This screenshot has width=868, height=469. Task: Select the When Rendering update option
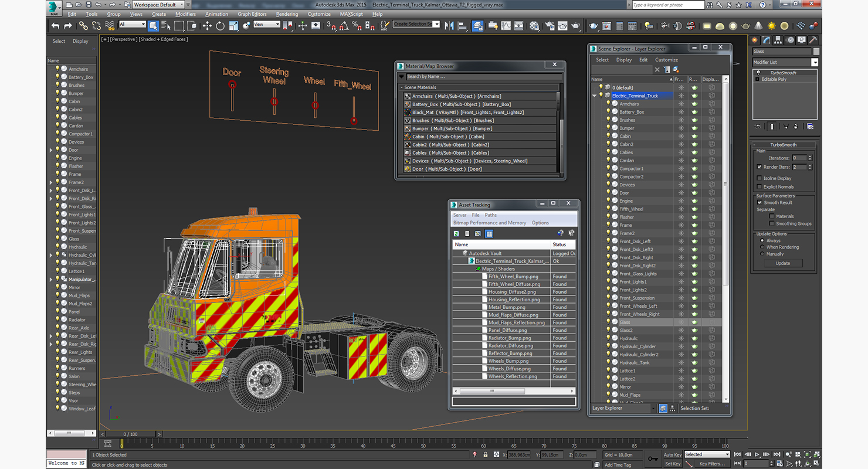coord(762,247)
